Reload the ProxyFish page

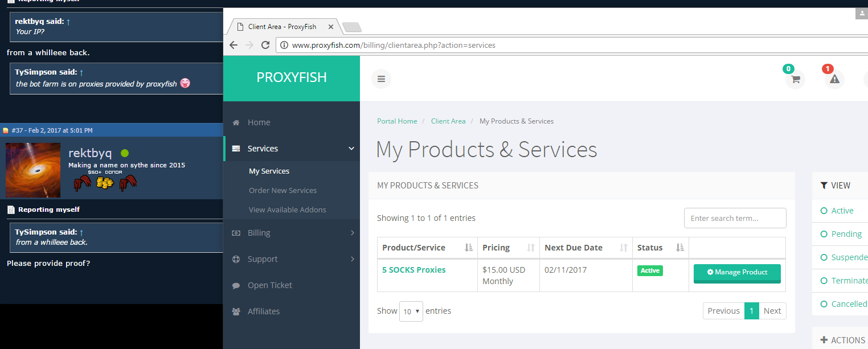(265, 45)
